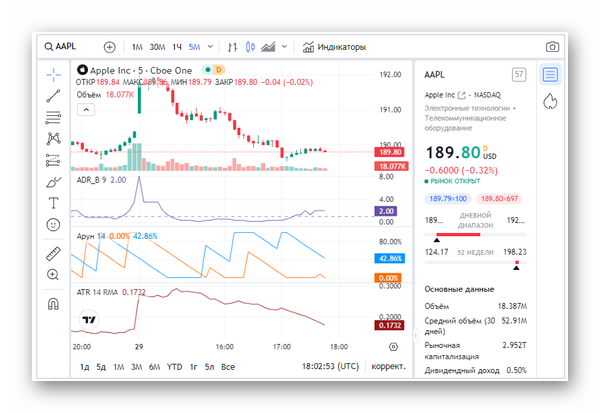Click the Основные данные section heading
This screenshot has height=413, width=600.
coord(459,289)
